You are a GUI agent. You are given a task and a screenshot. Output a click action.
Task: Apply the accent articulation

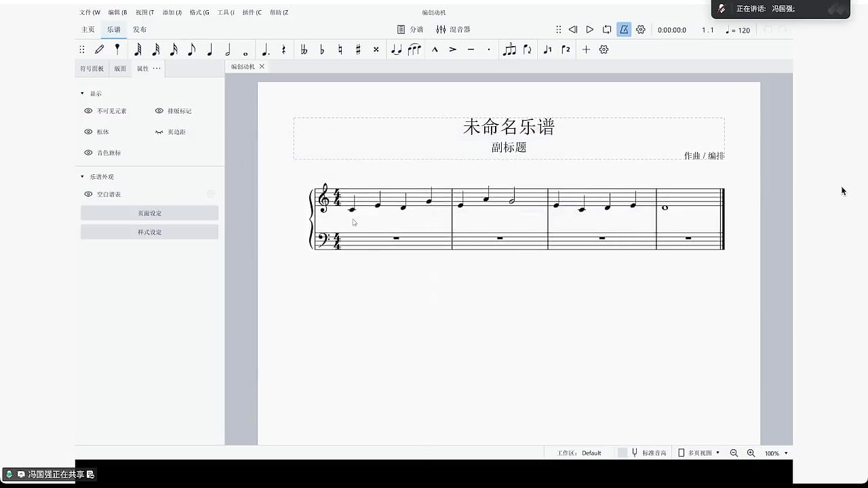pos(452,49)
